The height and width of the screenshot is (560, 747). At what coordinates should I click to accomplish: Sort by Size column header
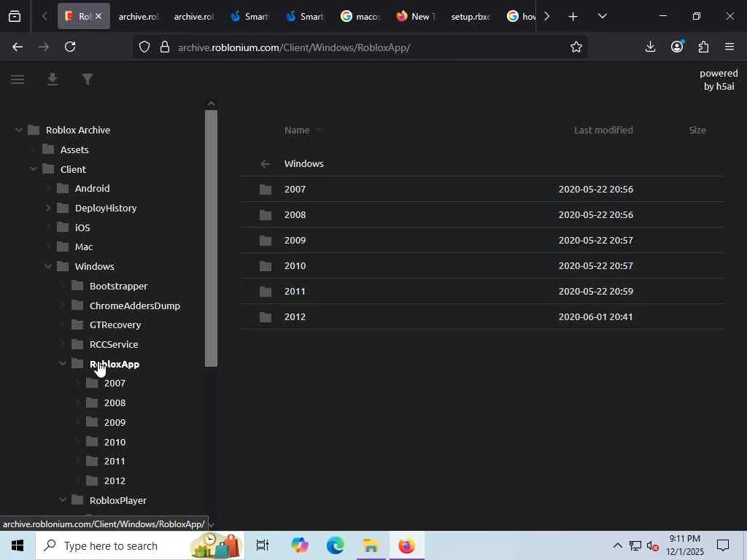pyautogui.click(x=697, y=130)
